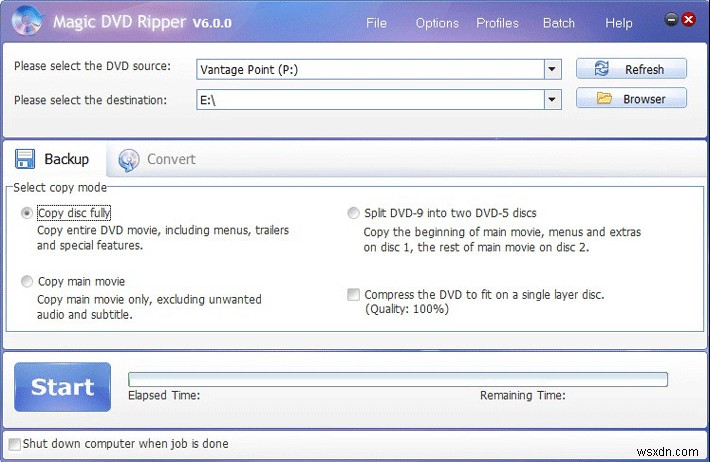Minimize the Magic DVD Ripper window
Viewport: 710px width, 462px height.
(x=671, y=19)
